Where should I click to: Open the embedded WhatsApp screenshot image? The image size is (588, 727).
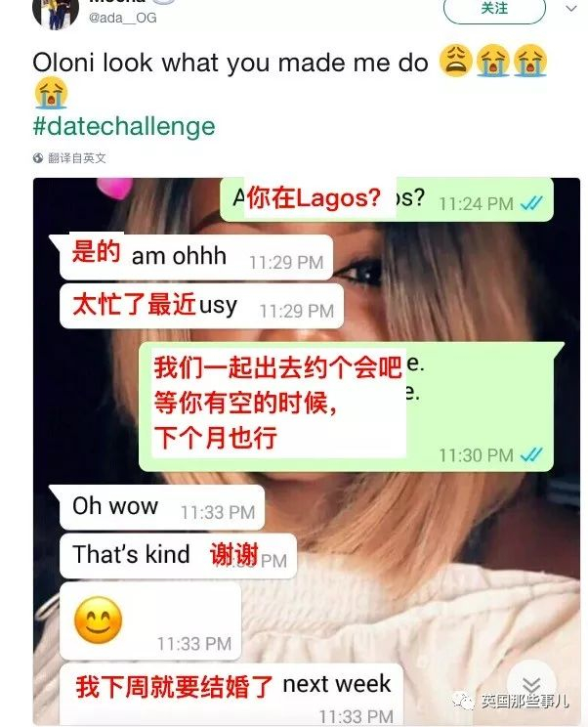pyautogui.click(x=307, y=451)
